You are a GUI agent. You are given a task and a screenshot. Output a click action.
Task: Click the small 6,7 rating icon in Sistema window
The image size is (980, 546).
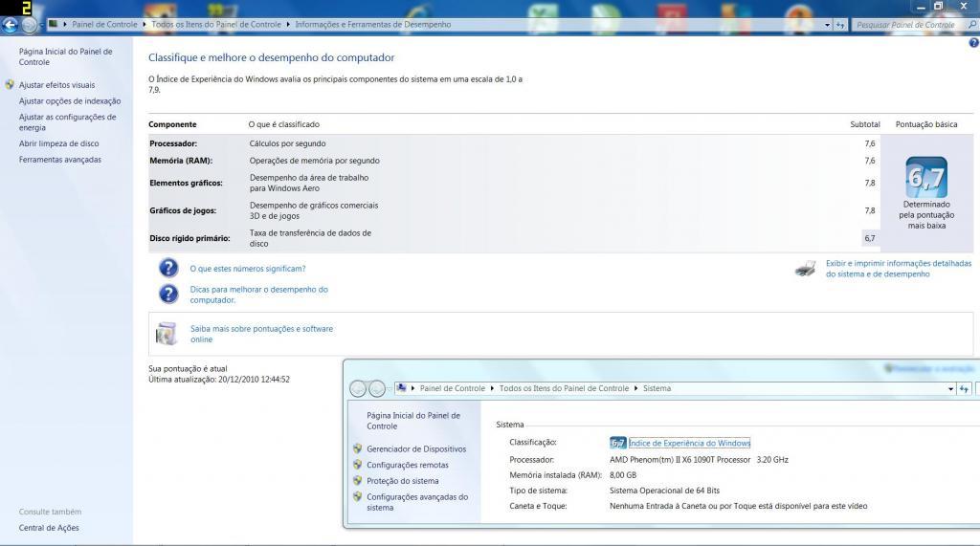[617, 443]
